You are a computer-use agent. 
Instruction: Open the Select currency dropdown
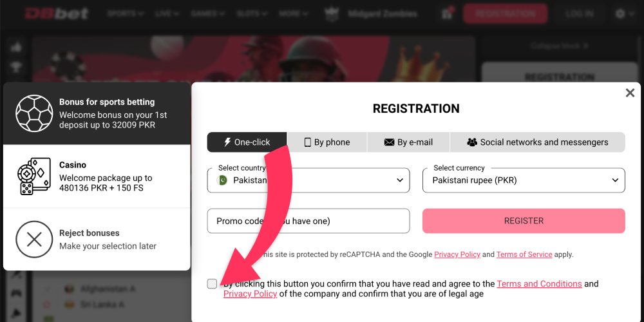click(x=524, y=180)
